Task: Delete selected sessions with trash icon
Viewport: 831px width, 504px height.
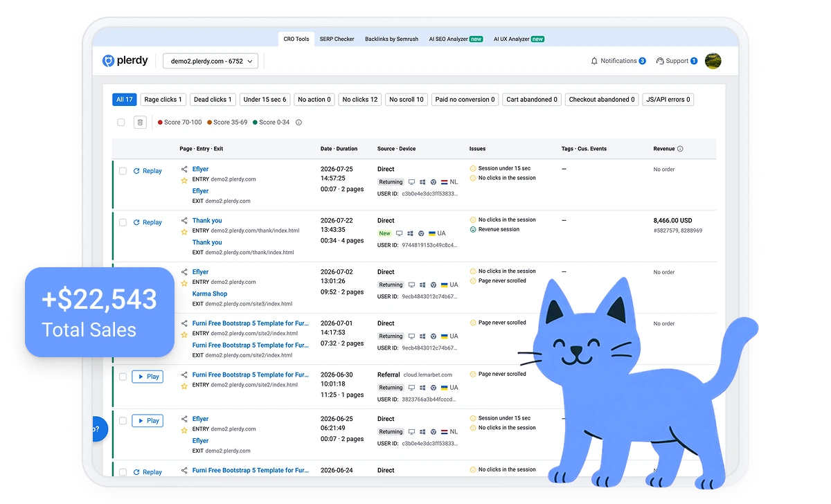Action: [140, 122]
